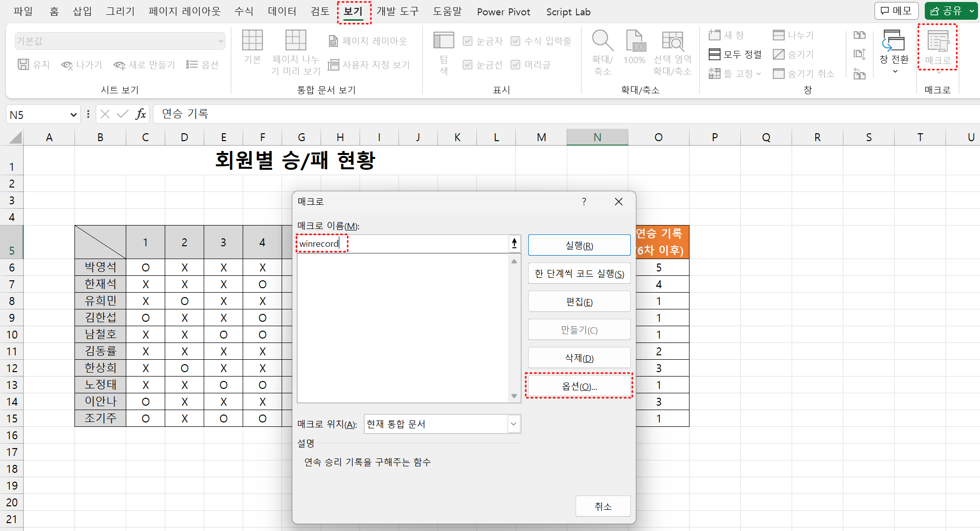Screen dimensions: 980x531
Task: Click the 취소 cancel button
Action: click(603, 506)
